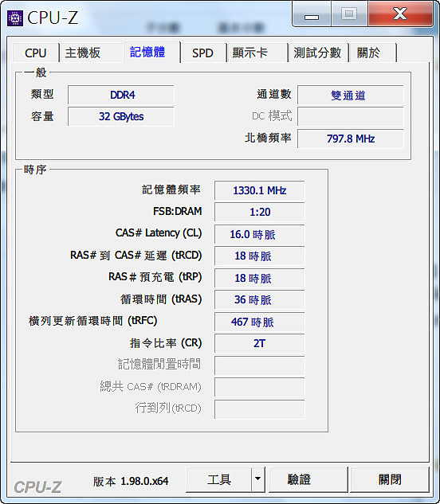Click the 北橋頻率 label

click(268, 138)
